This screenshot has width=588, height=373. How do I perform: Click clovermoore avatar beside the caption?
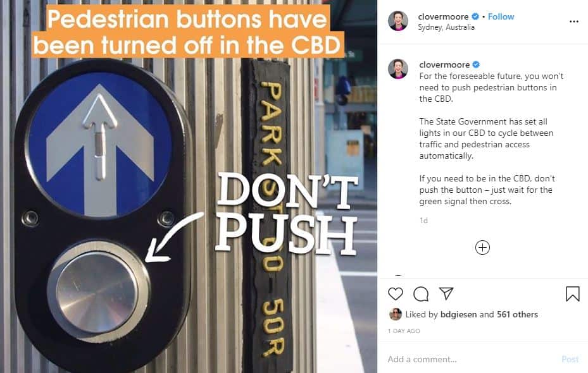[398, 69]
